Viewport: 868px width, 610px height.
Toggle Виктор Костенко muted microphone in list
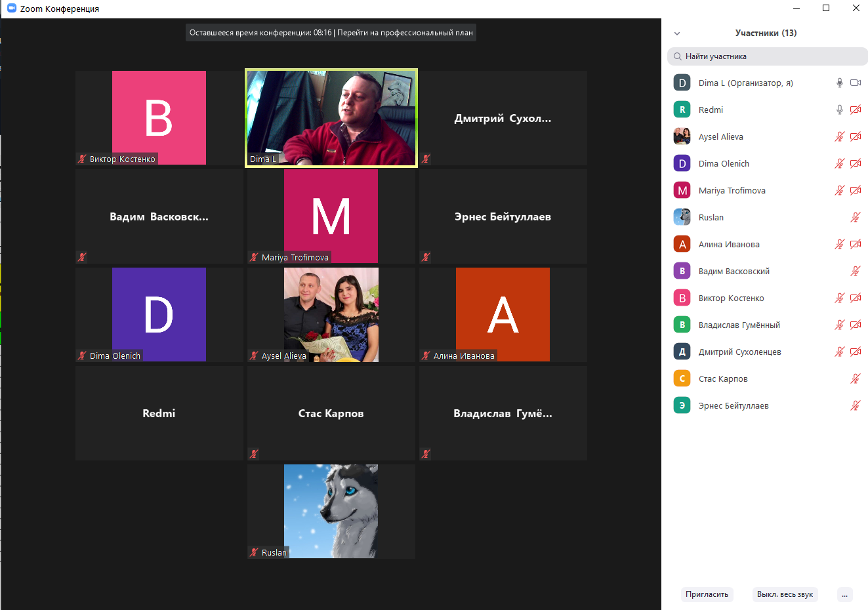(x=839, y=298)
